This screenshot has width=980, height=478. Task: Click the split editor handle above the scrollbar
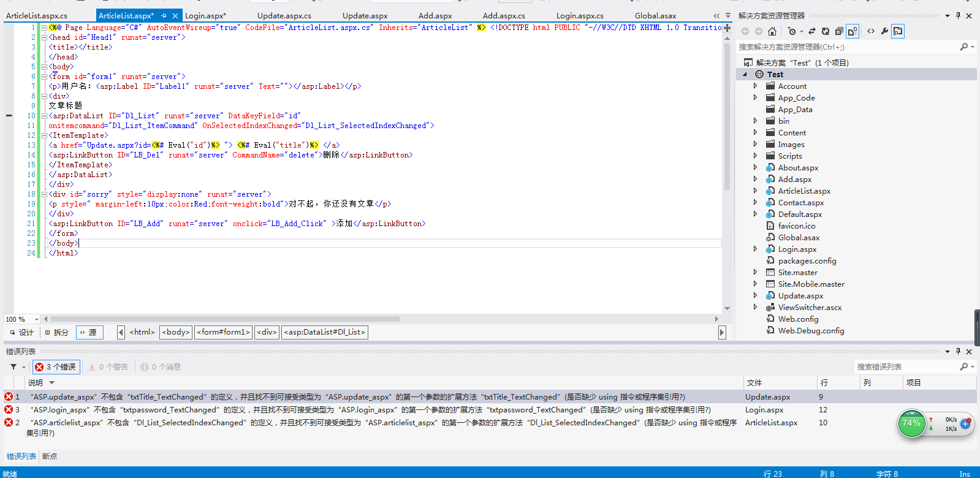727,28
